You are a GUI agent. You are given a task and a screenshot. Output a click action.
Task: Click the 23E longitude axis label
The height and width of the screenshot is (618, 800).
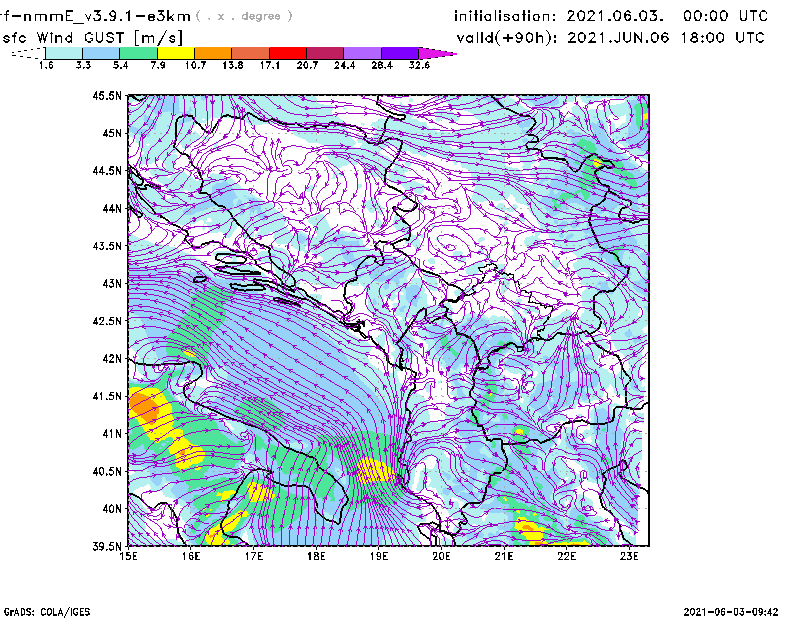629,556
